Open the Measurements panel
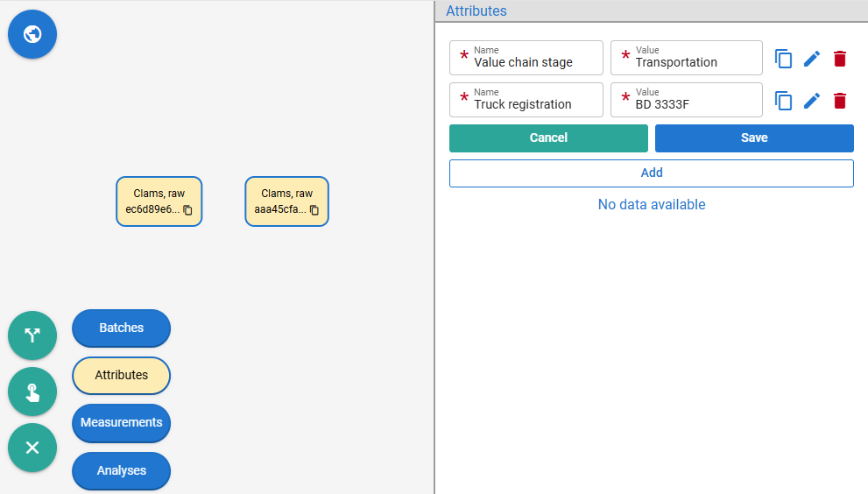 click(121, 422)
